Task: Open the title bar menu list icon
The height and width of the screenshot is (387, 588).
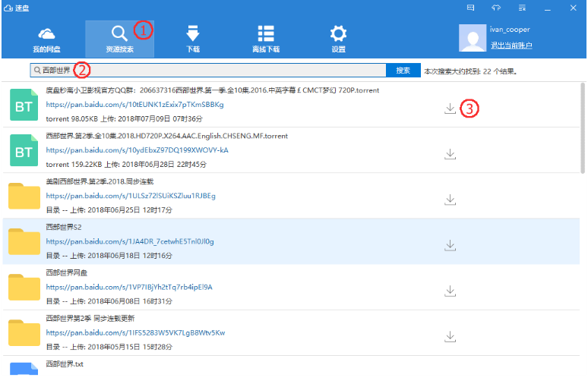Action: pyautogui.click(x=522, y=8)
